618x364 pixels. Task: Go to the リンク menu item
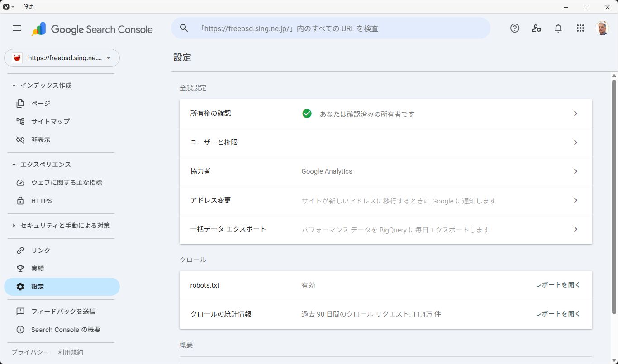(x=41, y=251)
